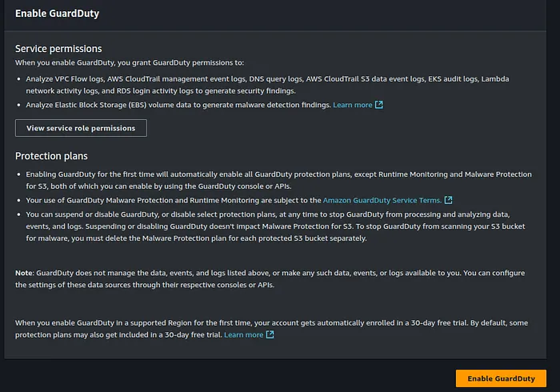The image size is (560, 392).
Task: Click the Elastic Block Storage volume data bullet text
Action: [x=178, y=105]
